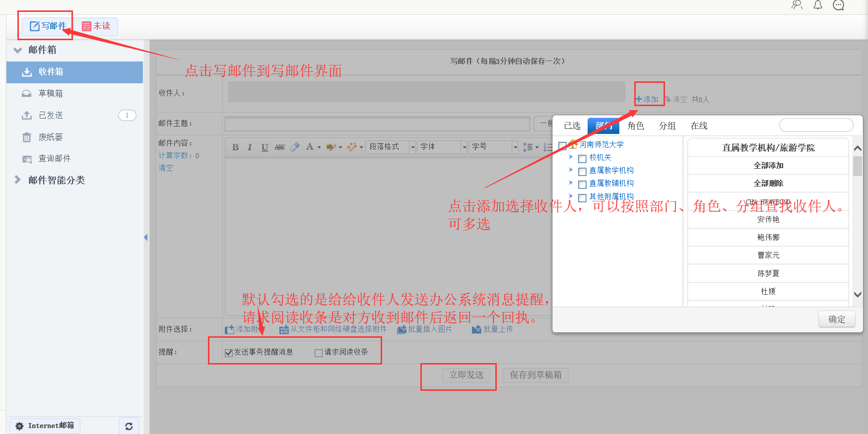Viewport: 868px width, 434px height.
Task: Click the 邮件主题 subject input field
Action: click(377, 124)
